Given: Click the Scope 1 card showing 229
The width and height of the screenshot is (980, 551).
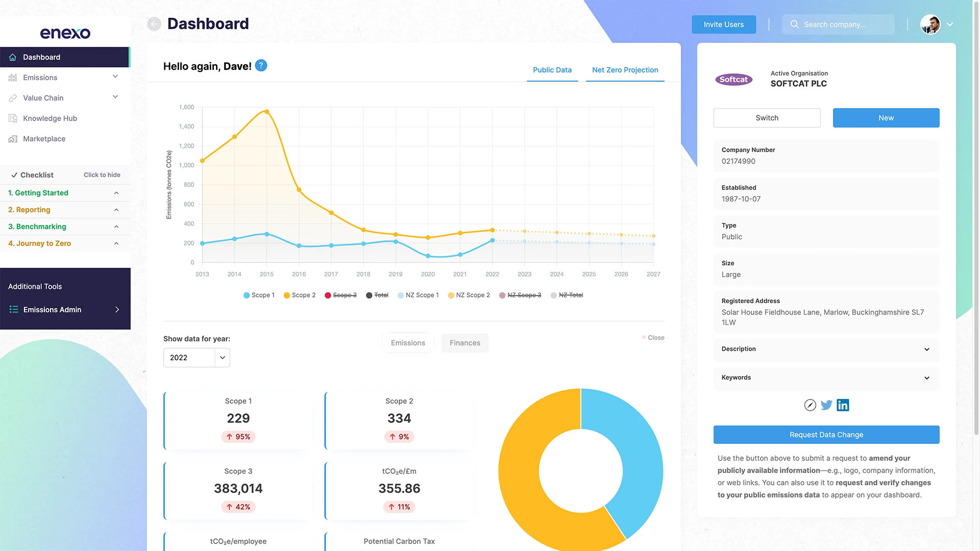Looking at the screenshot, I should 238,420.
